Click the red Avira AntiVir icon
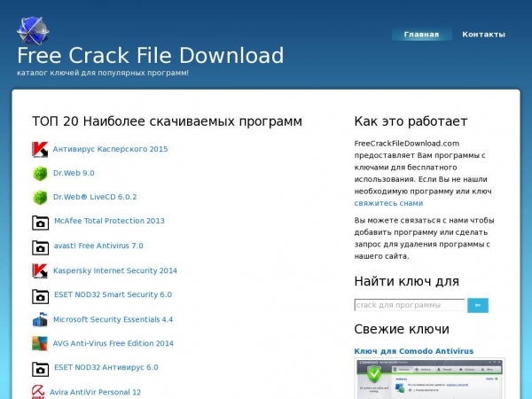Image resolution: width=532 pixels, height=399 pixels. coord(38,392)
